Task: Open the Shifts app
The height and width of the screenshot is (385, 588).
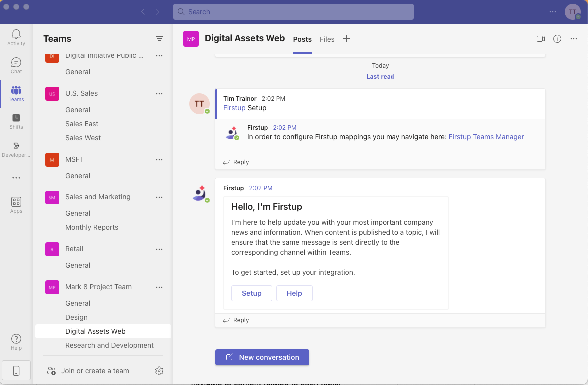Action: [16, 121]
